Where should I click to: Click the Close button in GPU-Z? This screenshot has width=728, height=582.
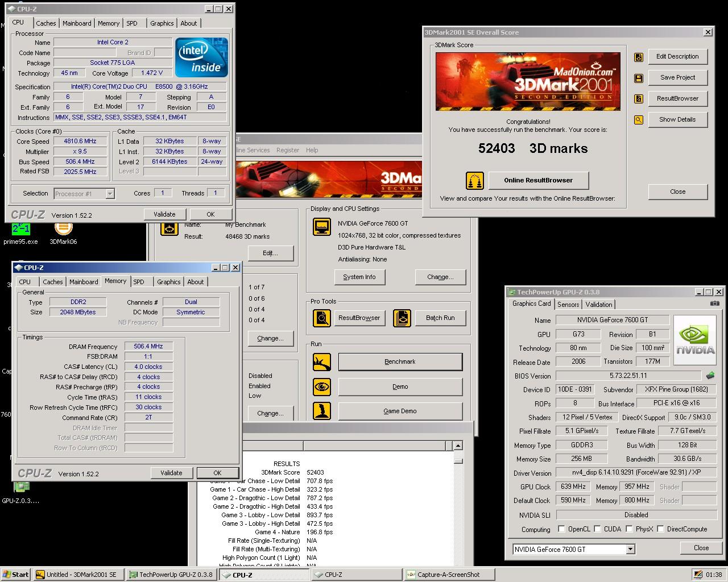pyautogui.click(x=701, y=548)
